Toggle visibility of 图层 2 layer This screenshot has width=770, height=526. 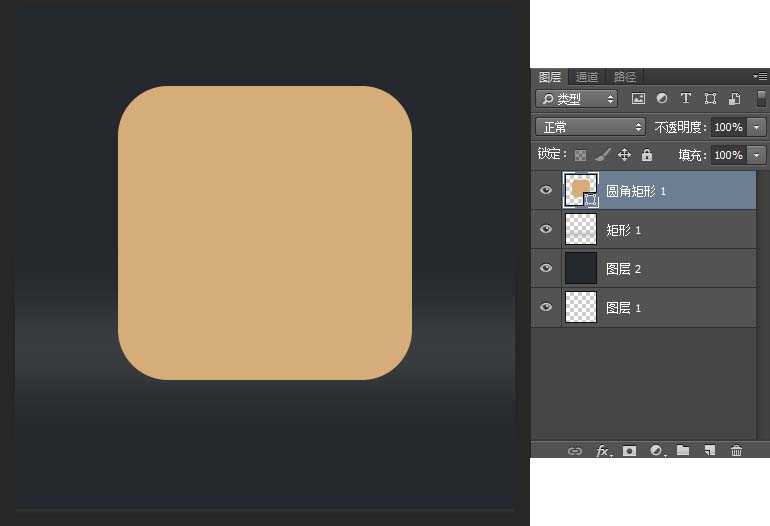tap(546, 268)
